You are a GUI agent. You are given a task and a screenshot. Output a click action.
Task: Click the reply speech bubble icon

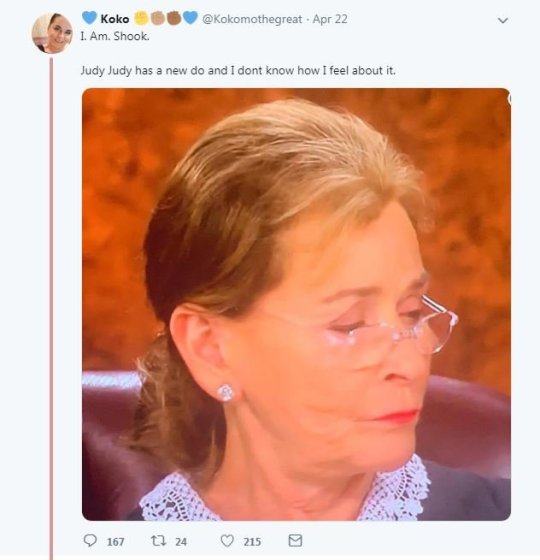pyautogui.click(x=90, y=541)
